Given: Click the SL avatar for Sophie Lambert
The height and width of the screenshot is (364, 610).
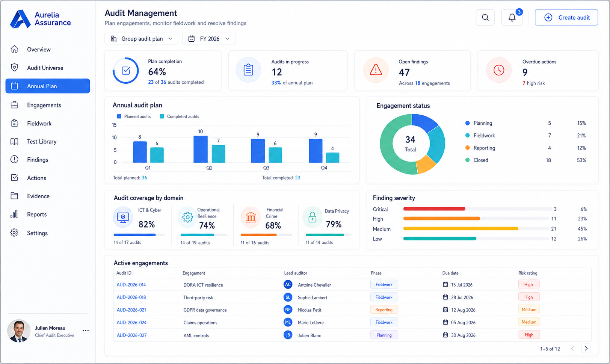Looking at the screenshot, I should click(x=288, y=297).
